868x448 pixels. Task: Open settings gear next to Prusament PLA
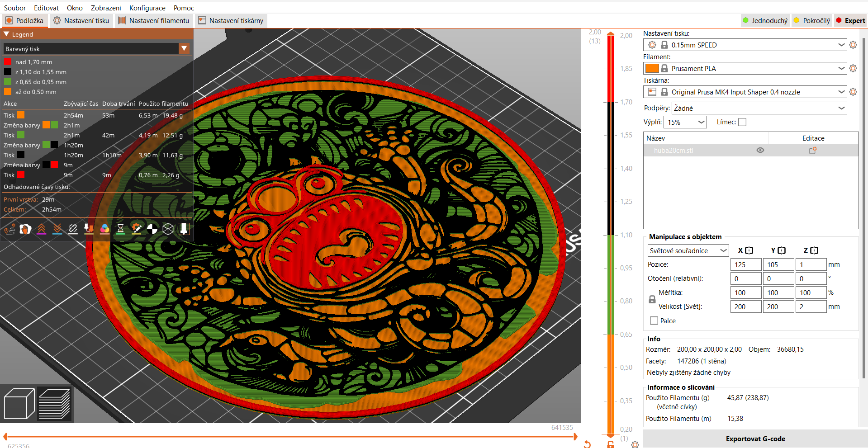(x=853, y=68)
